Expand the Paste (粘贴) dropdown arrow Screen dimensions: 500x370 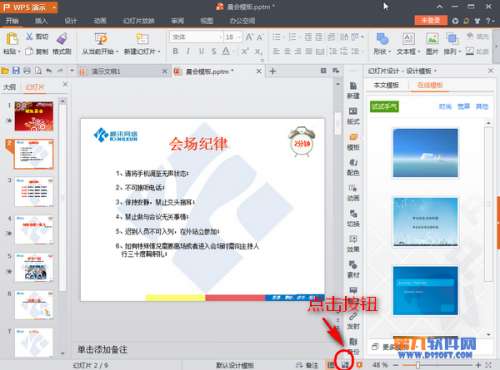point(19,52)
